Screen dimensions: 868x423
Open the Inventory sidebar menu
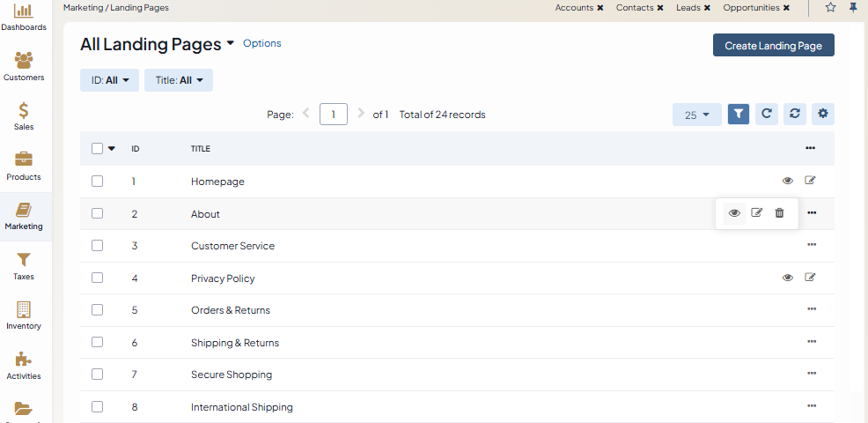(24, 315)
